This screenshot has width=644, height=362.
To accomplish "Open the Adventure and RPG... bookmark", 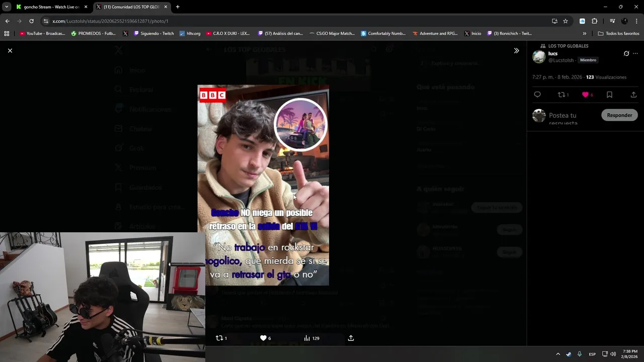I will coord(435,33).
